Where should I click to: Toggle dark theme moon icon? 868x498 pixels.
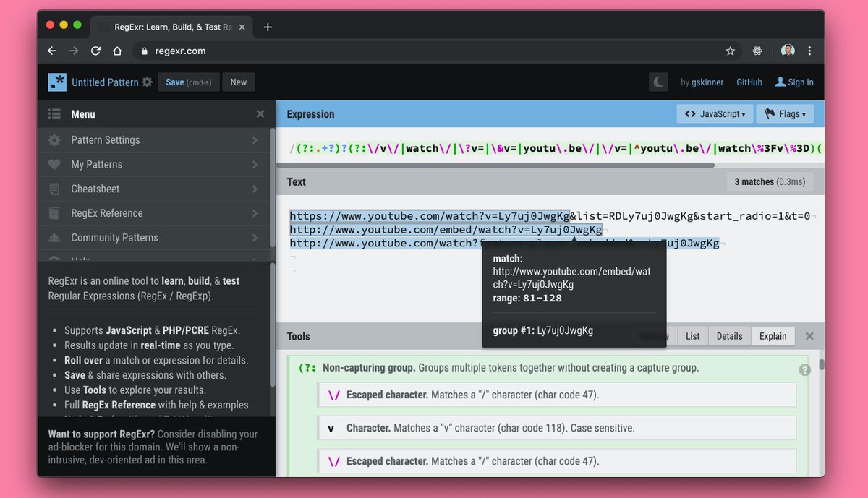click(658, 82)
